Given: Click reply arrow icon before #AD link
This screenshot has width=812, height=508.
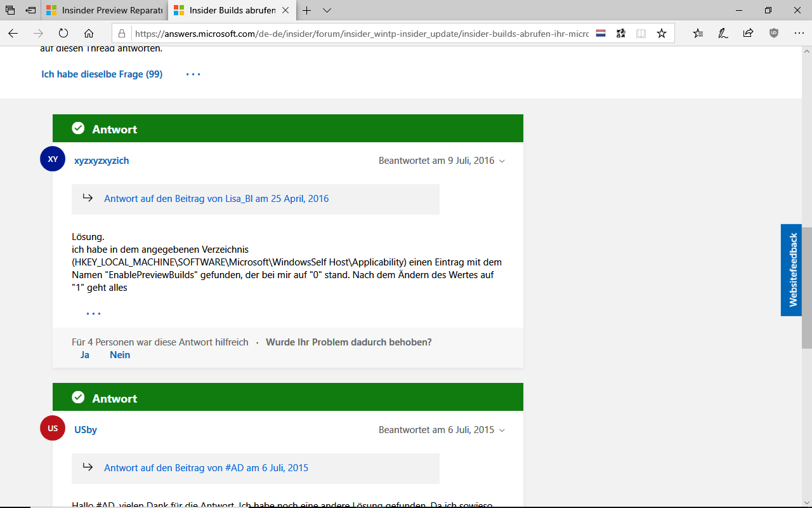Looking at the screenshot, I should tap(88, 467).
